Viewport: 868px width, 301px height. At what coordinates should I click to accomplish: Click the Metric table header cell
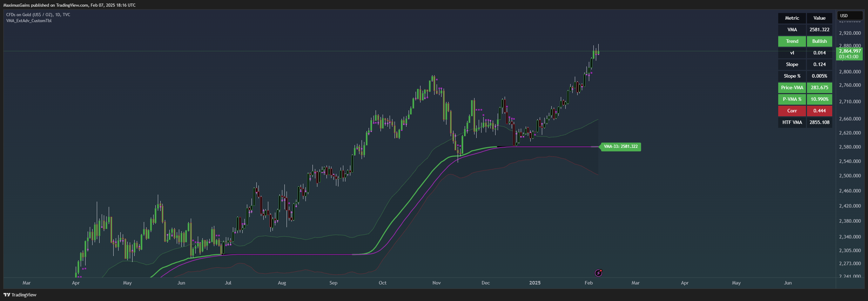pyautogui.click(x=792, y=18)
